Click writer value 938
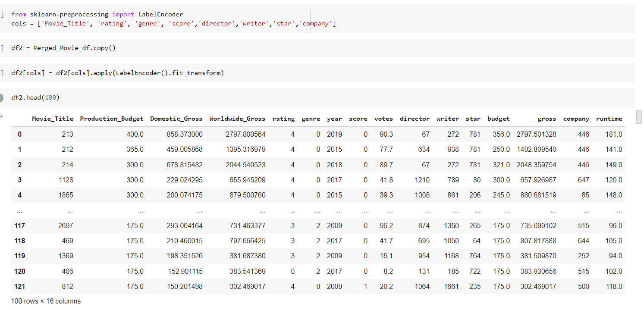The image size is (644, 310). [453, 149]
